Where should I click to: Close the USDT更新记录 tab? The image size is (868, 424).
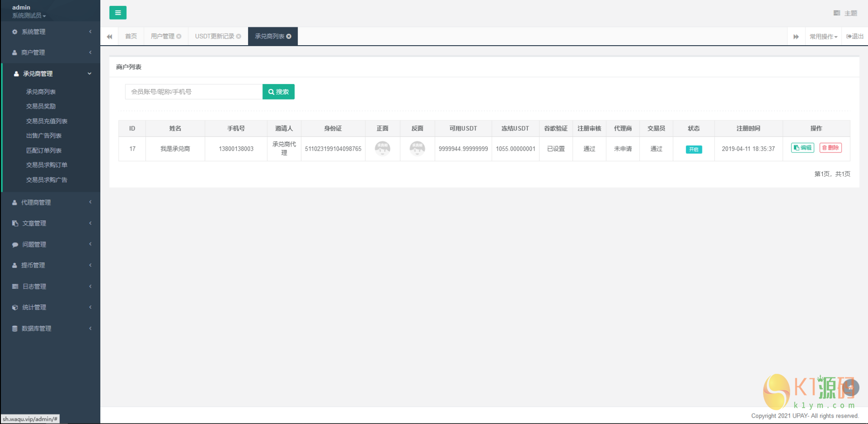pos(239,37)
